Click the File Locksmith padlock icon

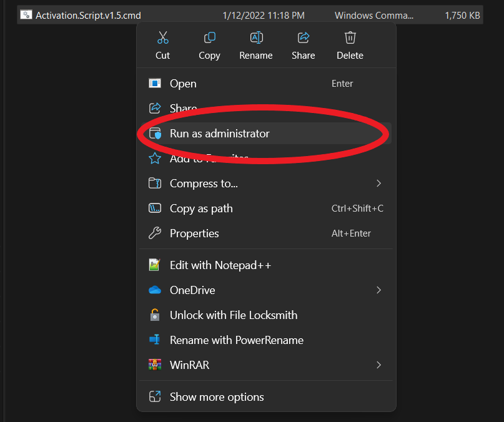coord(155,315)
